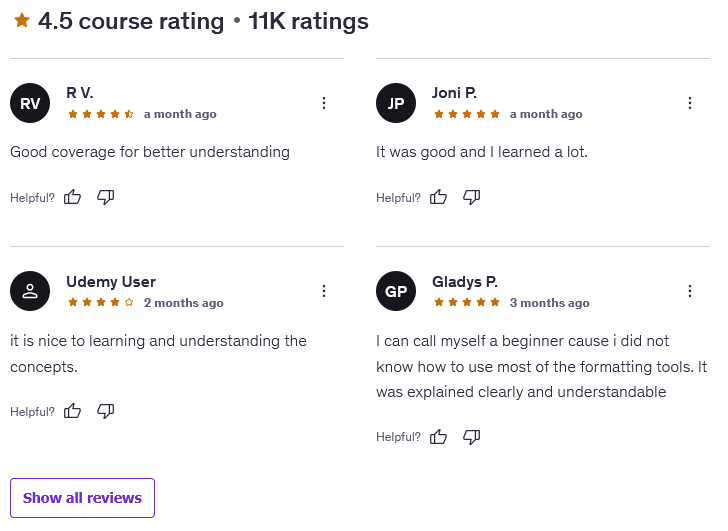Mark R V.'s review as helpful
The width and height of the screenshot is (728, 531).
pos(72,197)
